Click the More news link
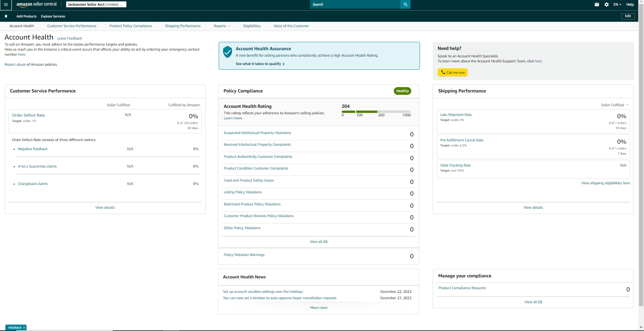 (319, 308)
